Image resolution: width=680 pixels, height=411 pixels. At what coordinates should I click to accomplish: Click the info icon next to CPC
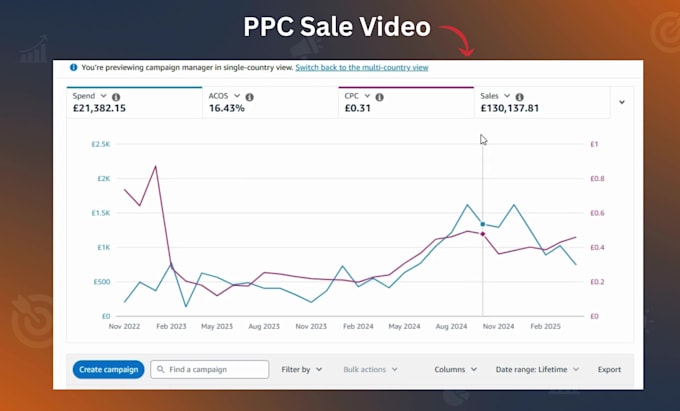(x=379, y=97)
